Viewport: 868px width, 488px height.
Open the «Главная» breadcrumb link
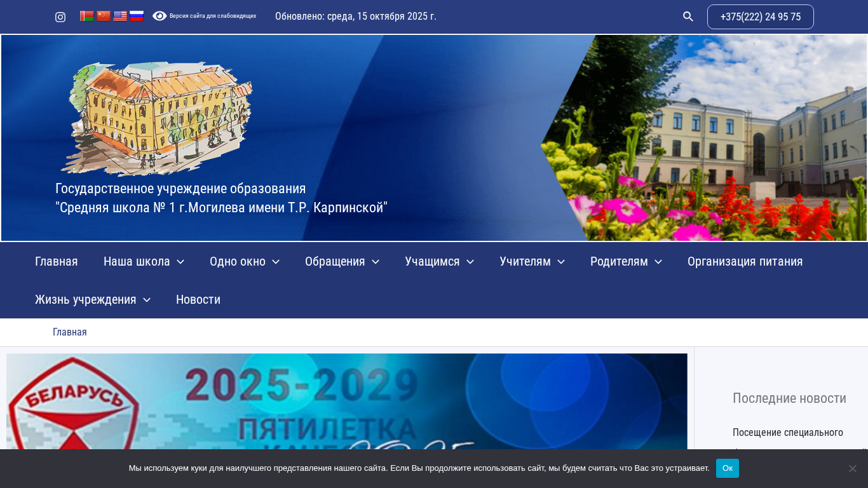pyautogui.click(x=70, y=332)
